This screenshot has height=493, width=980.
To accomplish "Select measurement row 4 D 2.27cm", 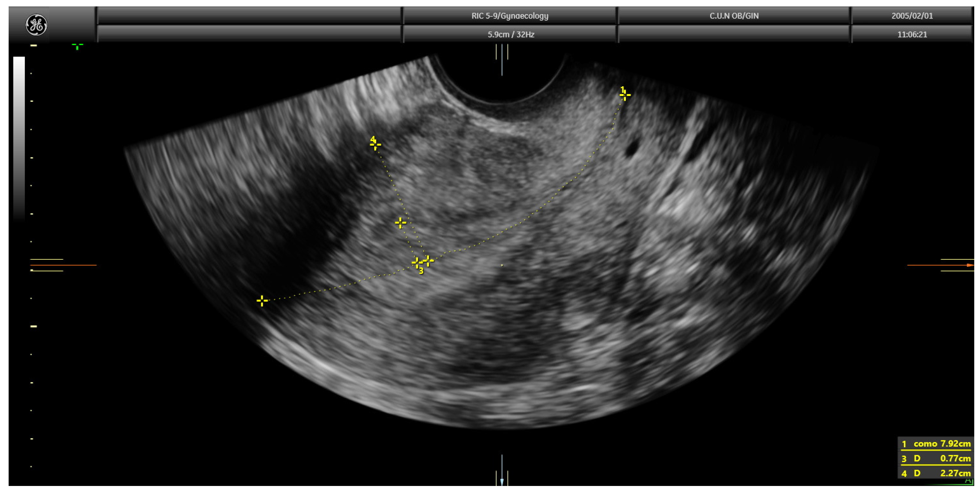I will click(x=936, y=473).
